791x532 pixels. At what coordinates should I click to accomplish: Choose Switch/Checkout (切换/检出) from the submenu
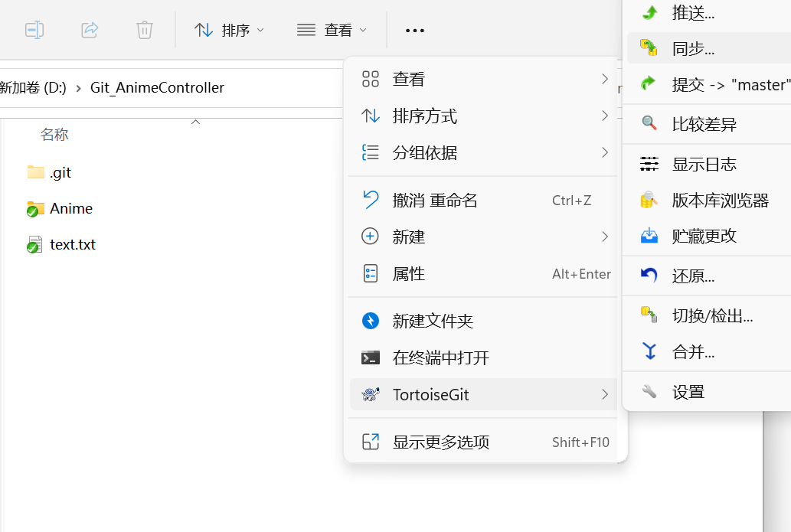[712, 315]
